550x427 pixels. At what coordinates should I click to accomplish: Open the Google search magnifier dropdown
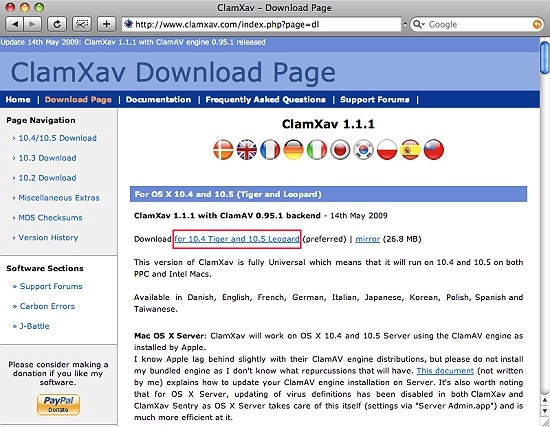click(x=419, y=24)
